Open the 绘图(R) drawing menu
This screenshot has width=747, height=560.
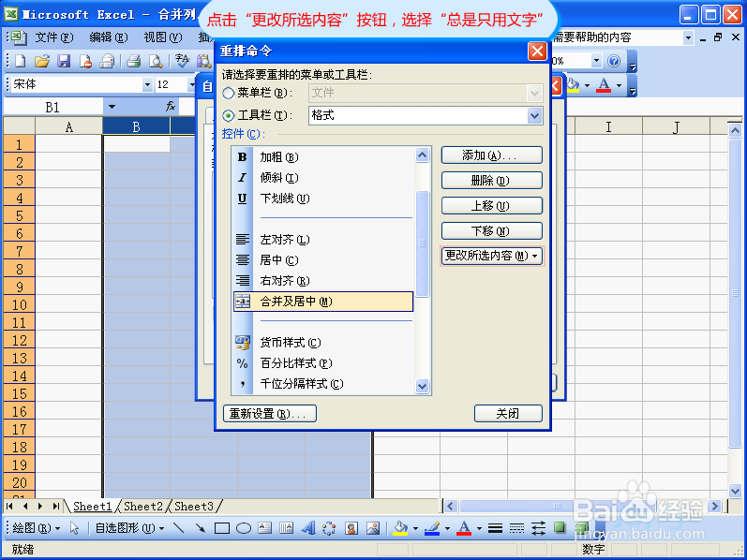[x=37, y=528]
